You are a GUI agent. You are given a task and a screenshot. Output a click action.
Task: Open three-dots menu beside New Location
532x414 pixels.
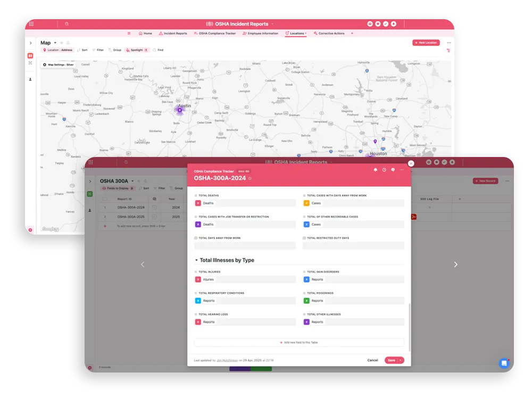tap(449, 43)
